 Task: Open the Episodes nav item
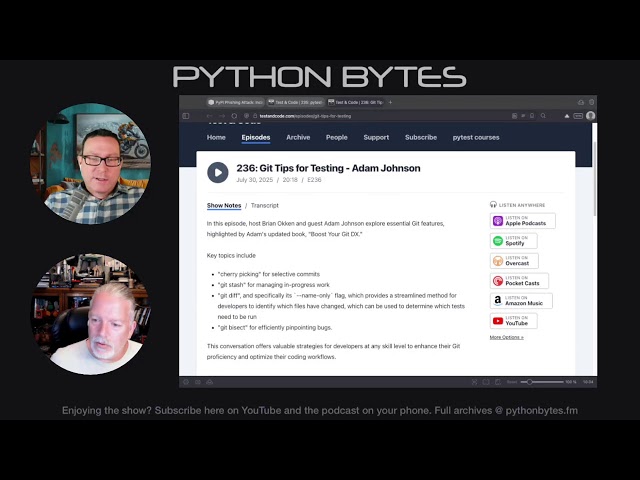(256, 138)
